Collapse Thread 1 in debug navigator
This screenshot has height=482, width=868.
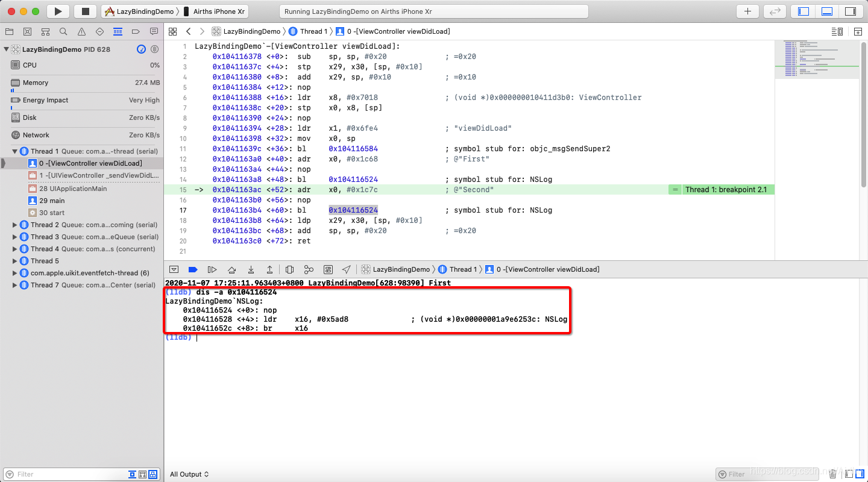(x=15, y=151)
